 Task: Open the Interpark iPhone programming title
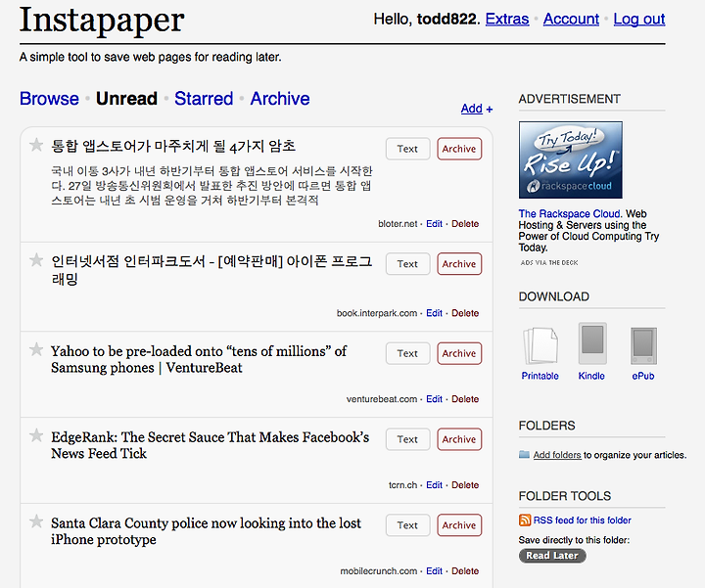(211, 269)
